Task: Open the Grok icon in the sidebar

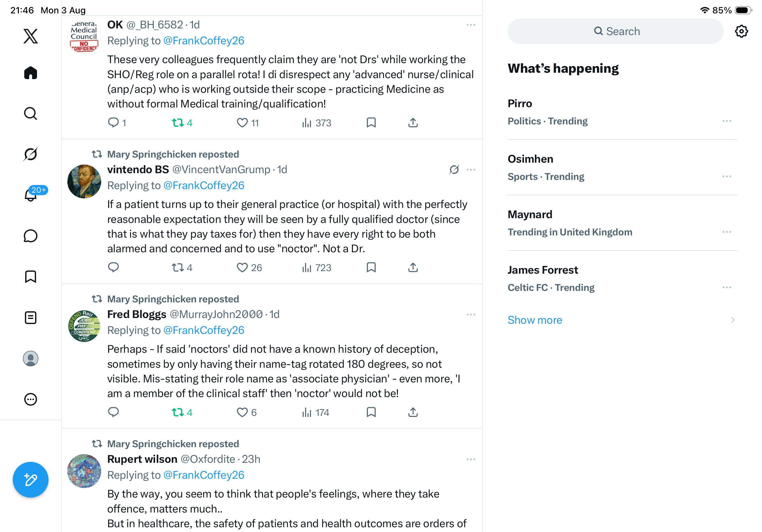Action: 31,154
